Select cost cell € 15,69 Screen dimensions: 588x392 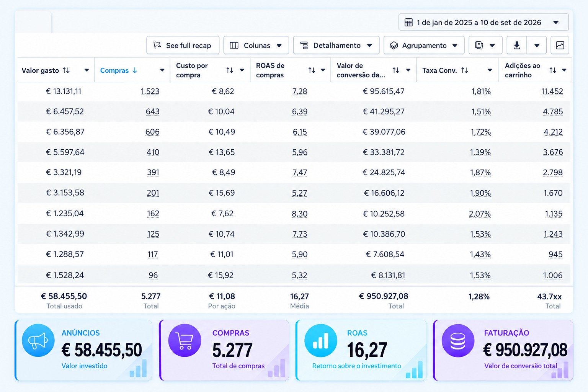222,193
